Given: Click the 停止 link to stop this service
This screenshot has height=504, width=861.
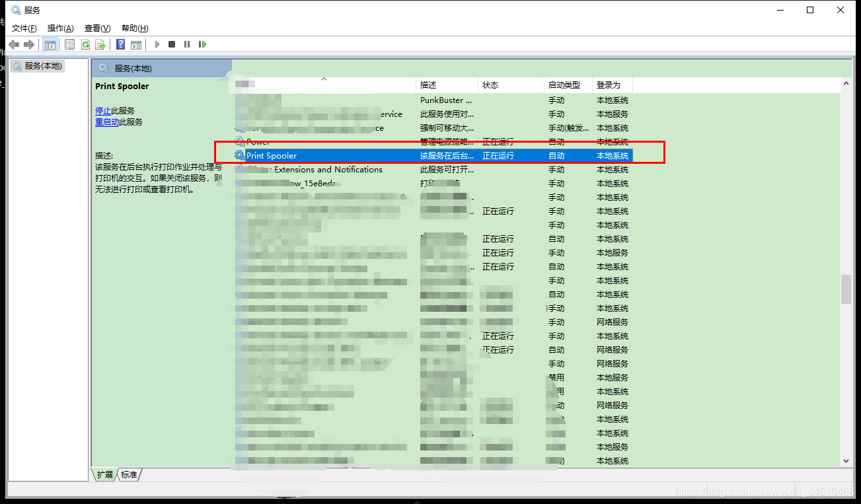Looking at the screenshot, I should 103,110.
